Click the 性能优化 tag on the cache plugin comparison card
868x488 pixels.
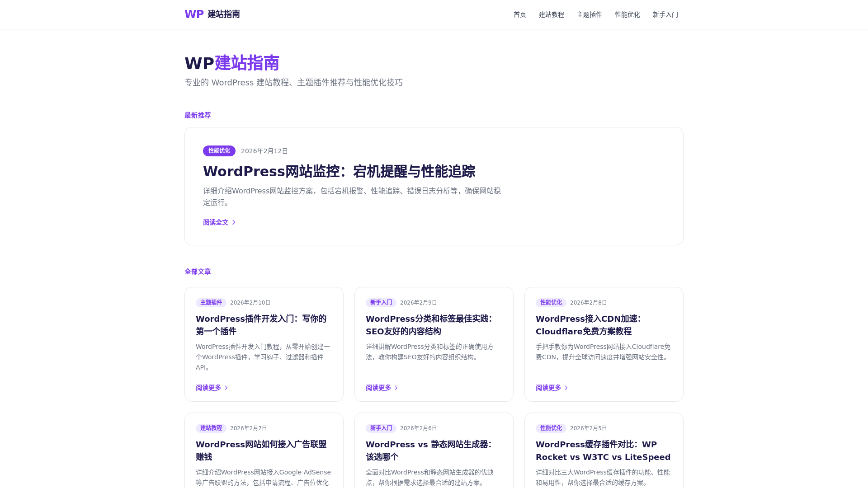point(551,428)
